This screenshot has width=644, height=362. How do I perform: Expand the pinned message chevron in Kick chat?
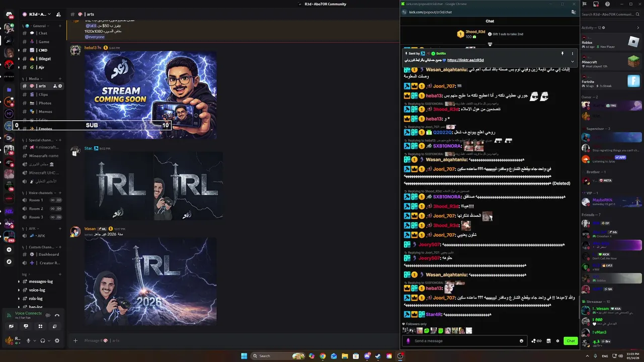[572, 61]
